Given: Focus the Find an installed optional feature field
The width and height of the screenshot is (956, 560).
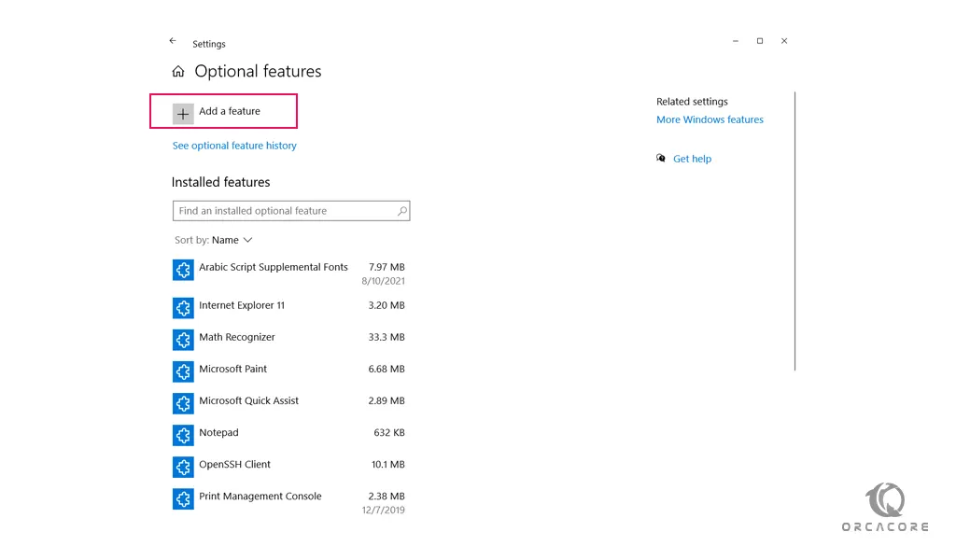Looking at the screenshot, I should pyautogui.click(x=285, y=211).
